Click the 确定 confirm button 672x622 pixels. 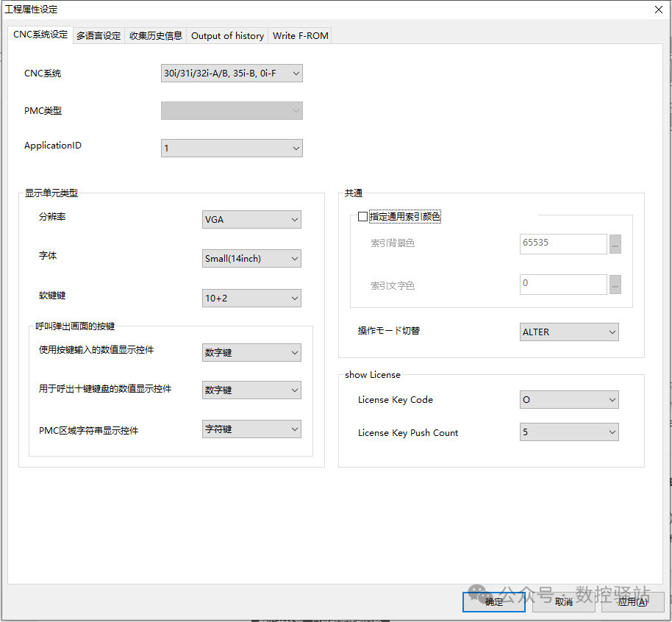(x=493, y=601)
